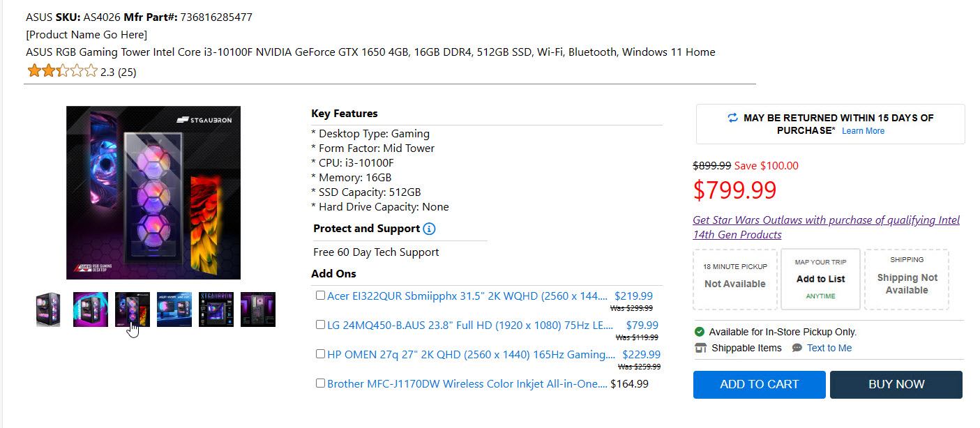
Task: Open the Learn More return policy link
Action: [x=863, y=131]
